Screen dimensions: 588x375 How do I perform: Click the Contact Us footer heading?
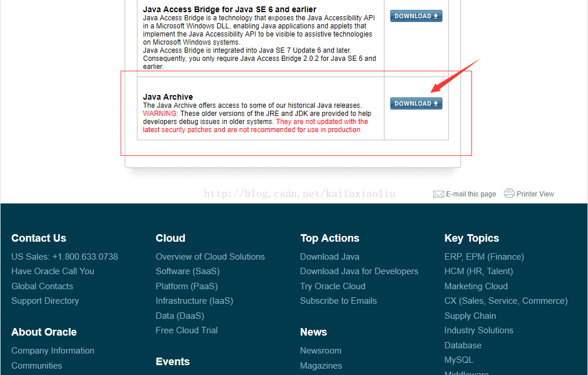39,238
